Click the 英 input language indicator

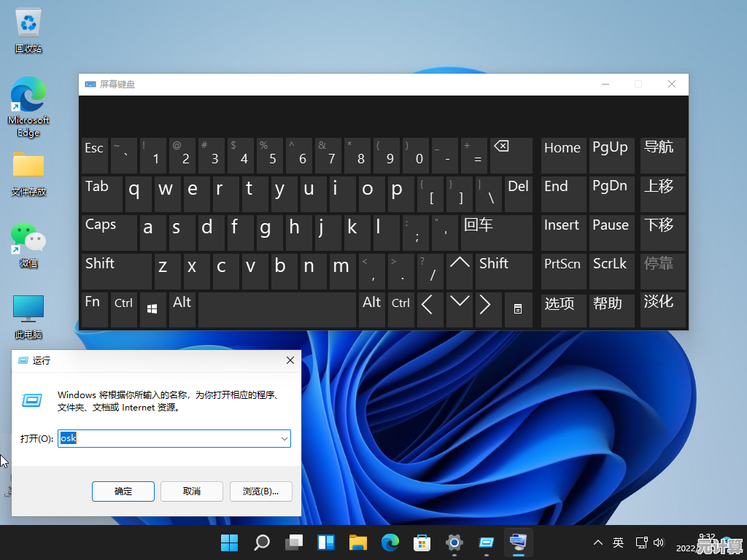click(618, 542)
